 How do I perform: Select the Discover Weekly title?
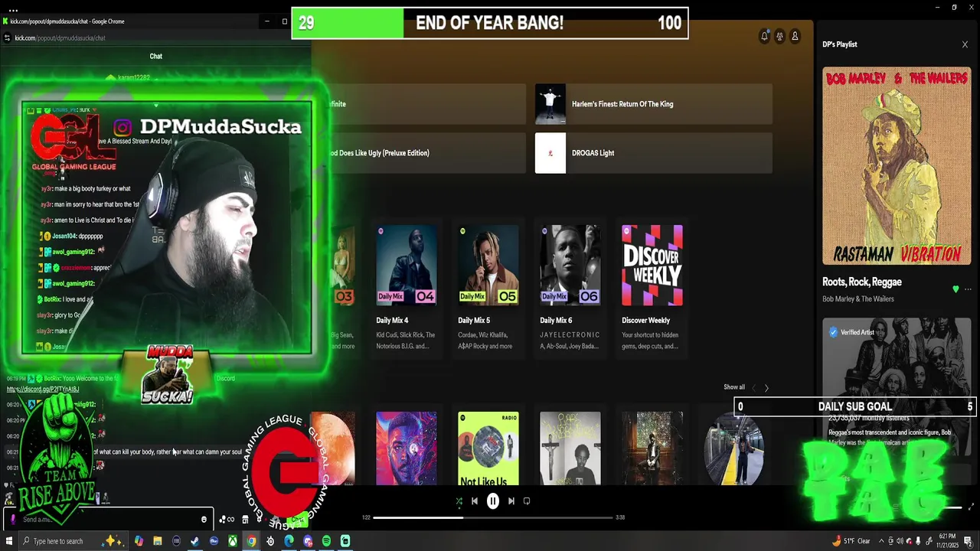pyautogui.click(x=645, y=321)
